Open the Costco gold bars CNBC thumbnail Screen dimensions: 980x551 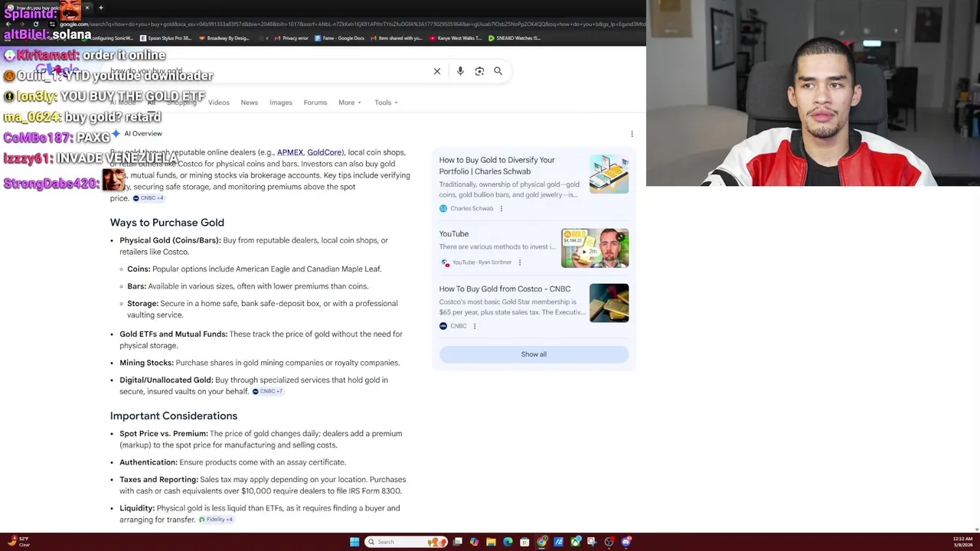609,303
